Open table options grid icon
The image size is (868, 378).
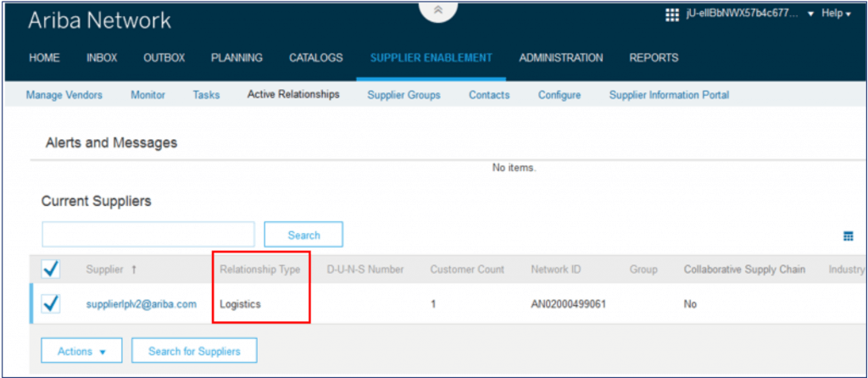click(x=848, y=236)
